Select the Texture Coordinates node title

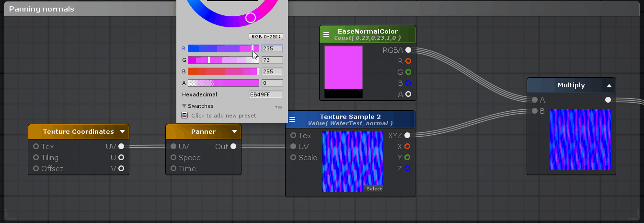(79, 131)
